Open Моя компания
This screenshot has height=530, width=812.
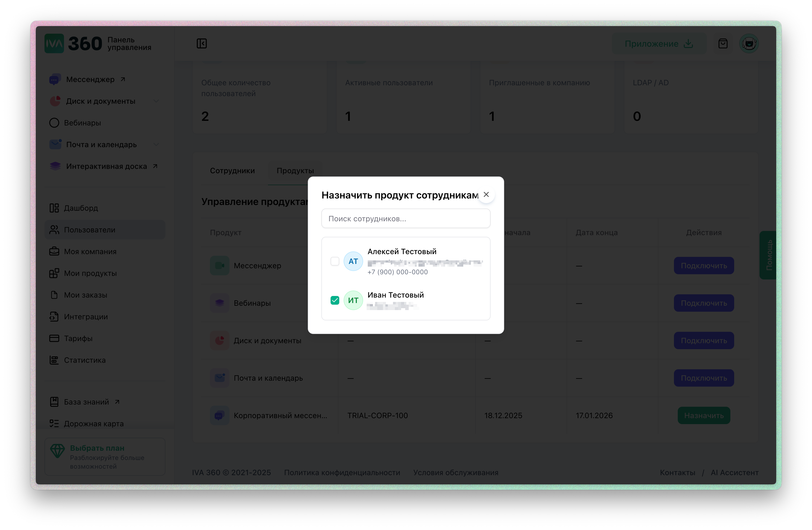point(90,251)
